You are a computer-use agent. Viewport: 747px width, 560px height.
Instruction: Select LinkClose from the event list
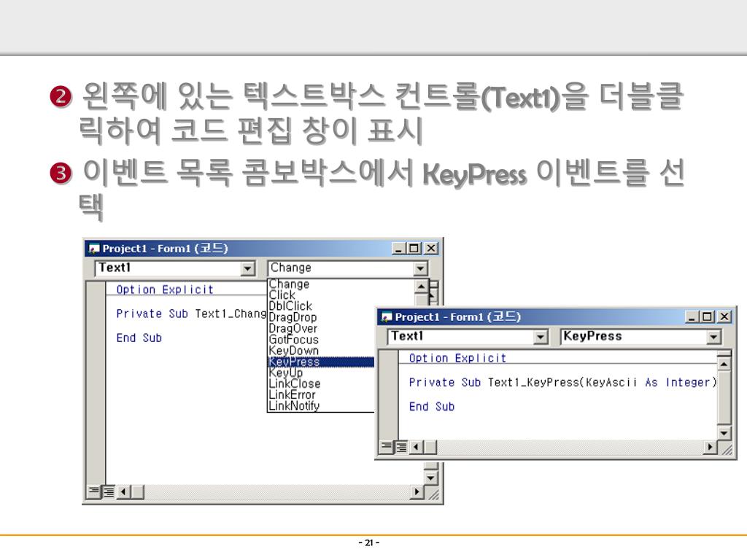295,384
